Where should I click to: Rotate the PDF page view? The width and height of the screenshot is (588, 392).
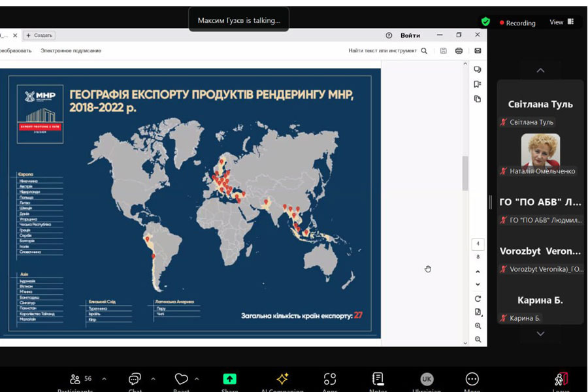(478, 299)
